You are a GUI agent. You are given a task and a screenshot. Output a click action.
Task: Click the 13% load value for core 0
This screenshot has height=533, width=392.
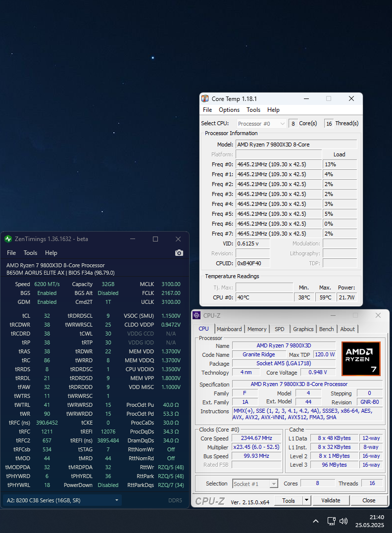point(340,164)
